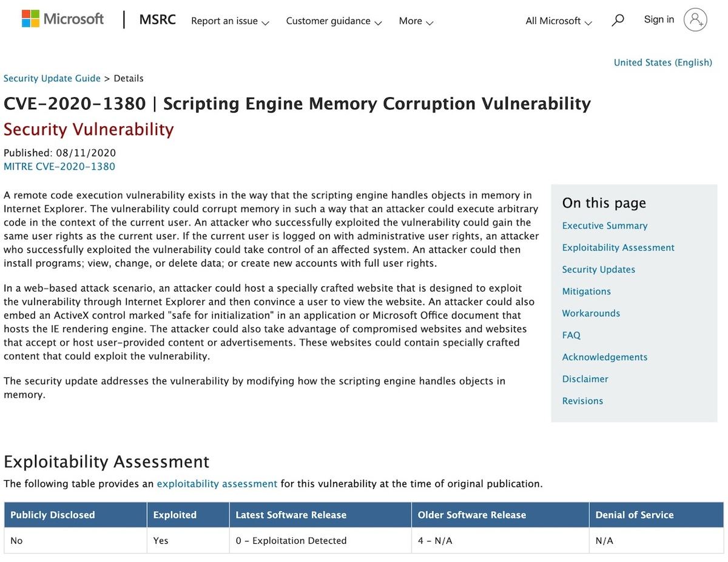Click the Published: 08/11/2020 date text
Image resolution: width=728 pixels, height=562 pixels.
[59, 153]
